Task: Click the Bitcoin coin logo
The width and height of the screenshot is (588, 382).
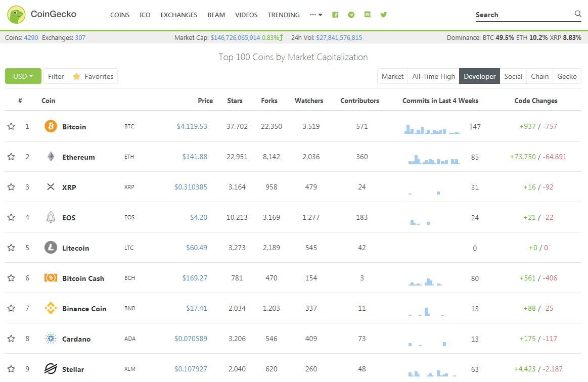Action: 51,126
